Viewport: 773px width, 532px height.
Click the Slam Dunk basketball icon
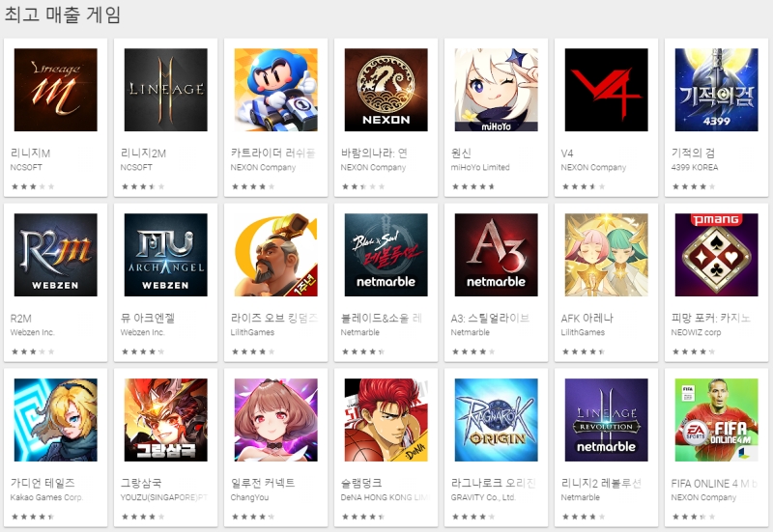point(386,420)
